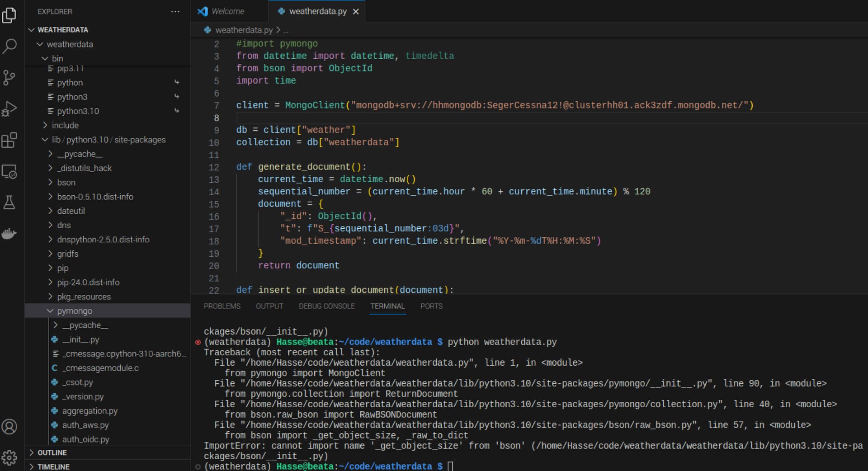Open the Search view icon

click(x=9, y=46)
